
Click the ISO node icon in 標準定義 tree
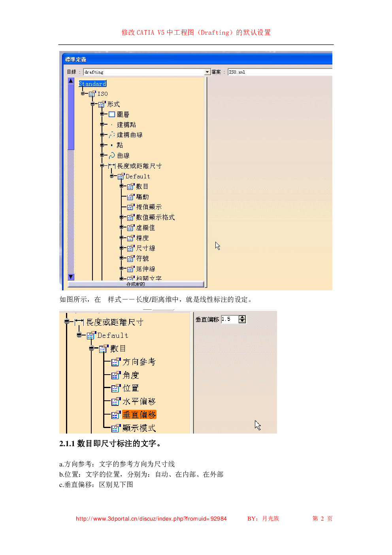[x=92, y=94]
